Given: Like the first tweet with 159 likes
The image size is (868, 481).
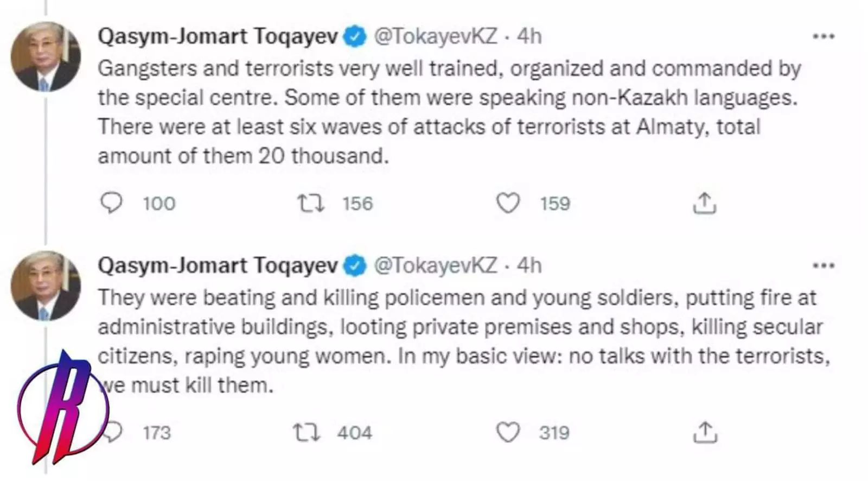Looking at the screenshot, I should (x=508, y=204).
